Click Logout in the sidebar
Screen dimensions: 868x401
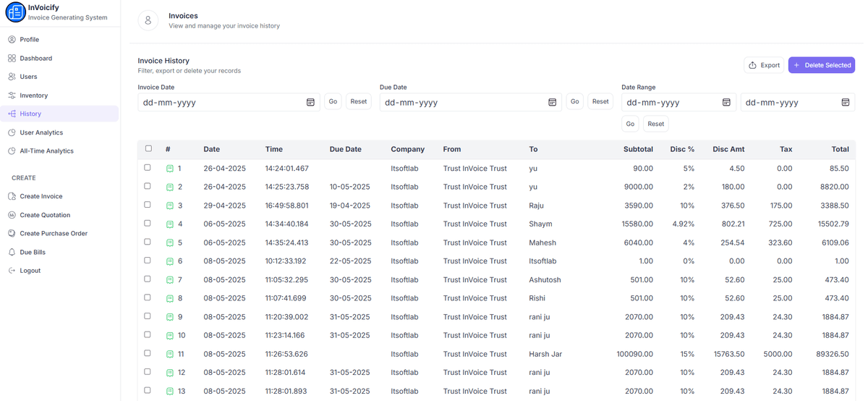coord(59,271)
